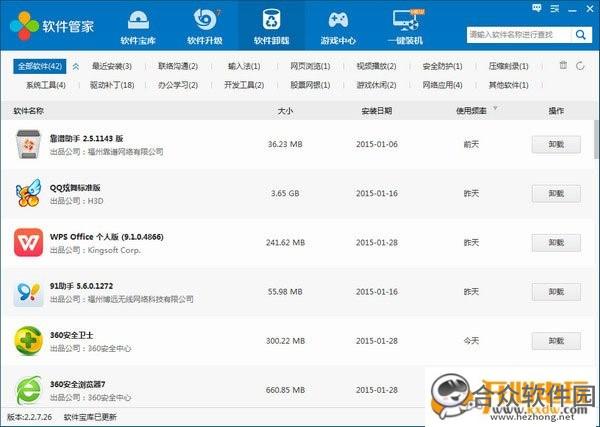Uninstall 靠谱助手 with its 卸载 button

556,144
